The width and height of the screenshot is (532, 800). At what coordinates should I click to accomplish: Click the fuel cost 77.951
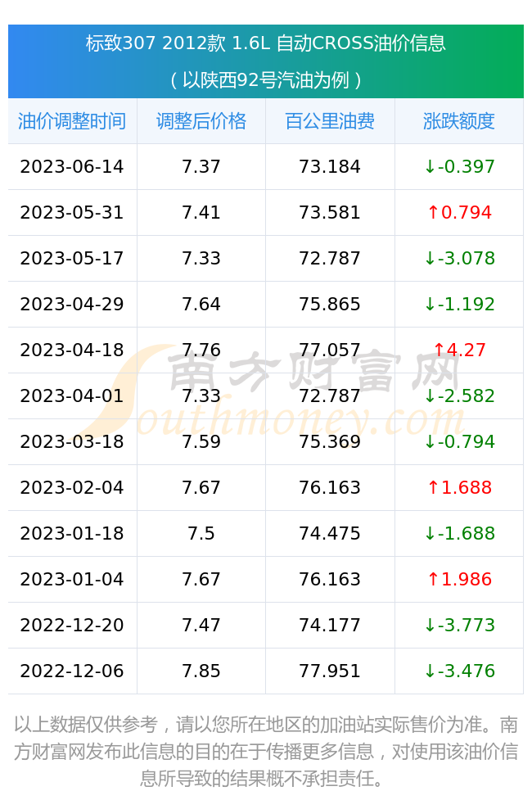[x=330, y=671]
